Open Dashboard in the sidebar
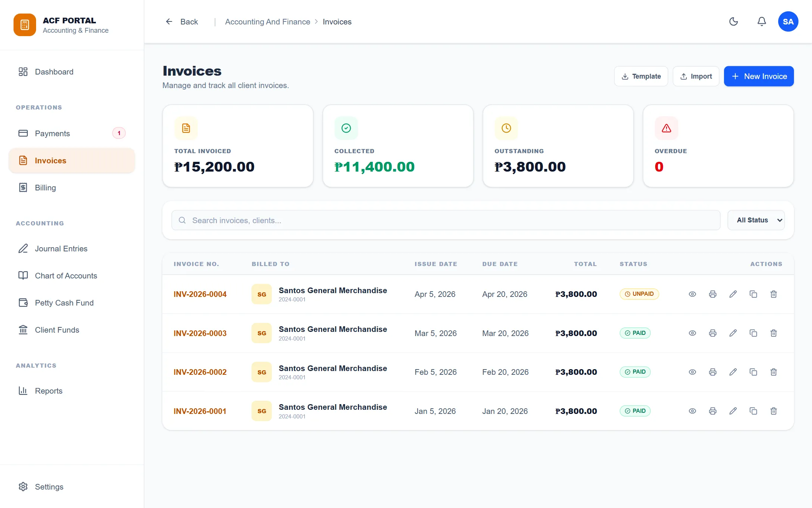Viewport: 812px width, 508px height. pos(71,72)
